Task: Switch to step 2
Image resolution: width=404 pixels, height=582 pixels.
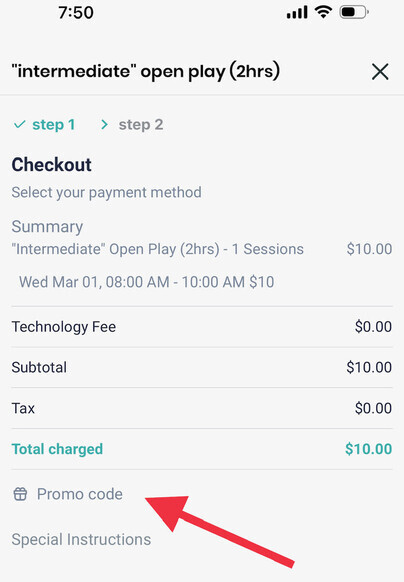Action: (x=141, y=125)
